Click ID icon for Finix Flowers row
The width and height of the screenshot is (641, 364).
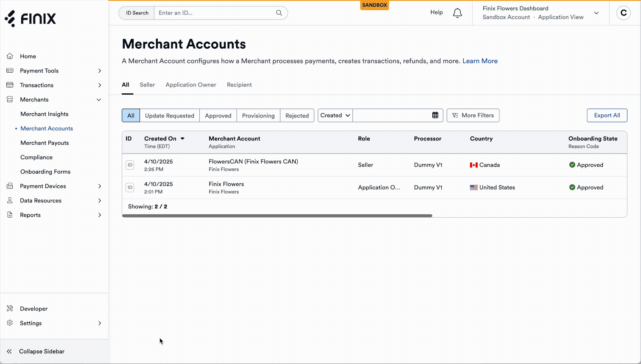130,188
